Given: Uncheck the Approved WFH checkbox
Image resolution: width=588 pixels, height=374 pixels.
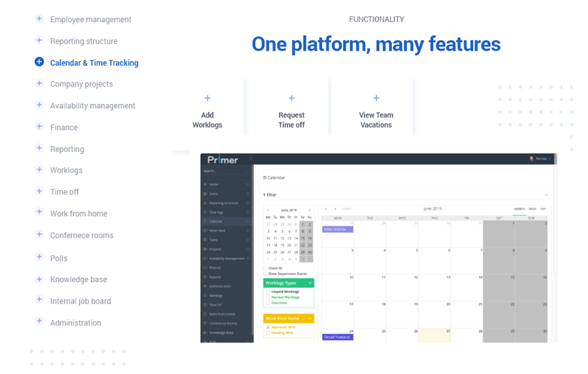Looking at the screenshot, I should point(268,327).
